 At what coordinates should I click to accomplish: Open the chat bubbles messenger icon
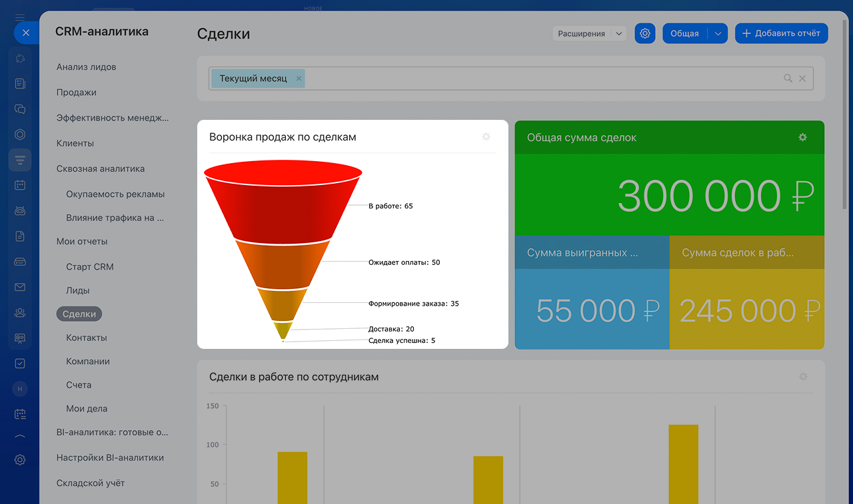coord(20,109)
